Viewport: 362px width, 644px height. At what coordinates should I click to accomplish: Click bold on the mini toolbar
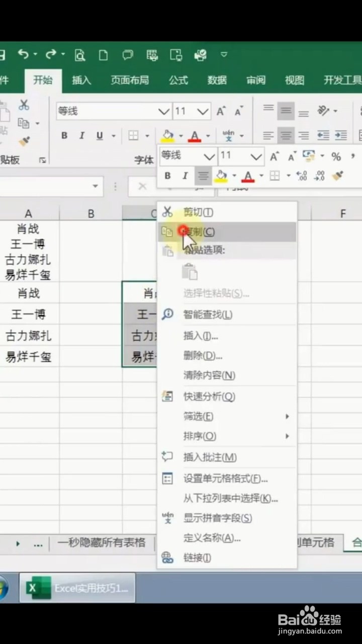tap(167, 176)
